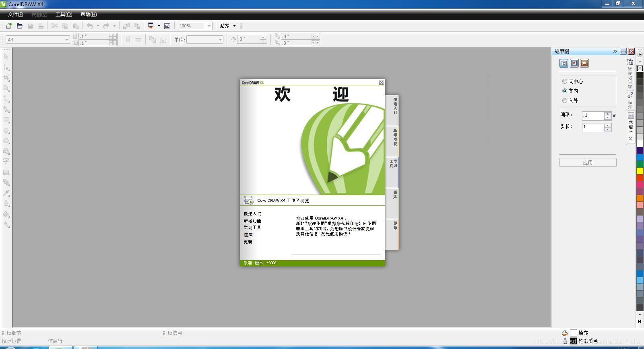Open the A4 paper size dropdown
This screenshot has height=349, width=644.
(x=67, y=40)
